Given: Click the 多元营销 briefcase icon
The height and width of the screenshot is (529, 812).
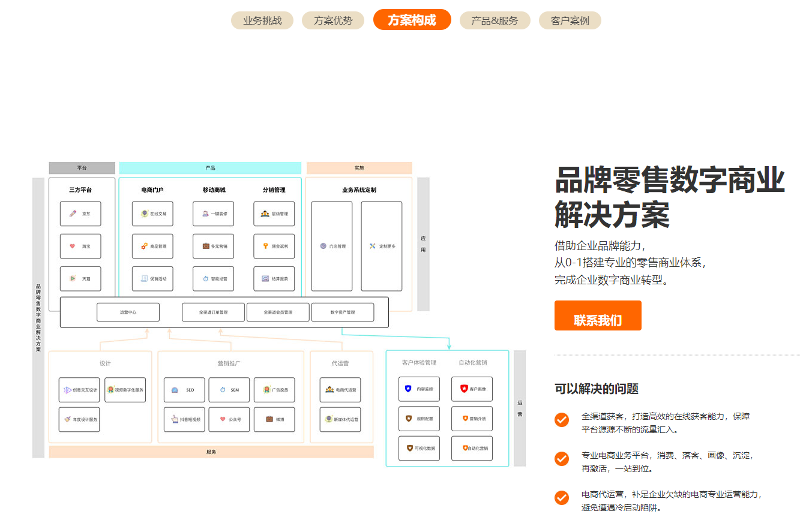Looking at the screenshot, I should point(206,246).
